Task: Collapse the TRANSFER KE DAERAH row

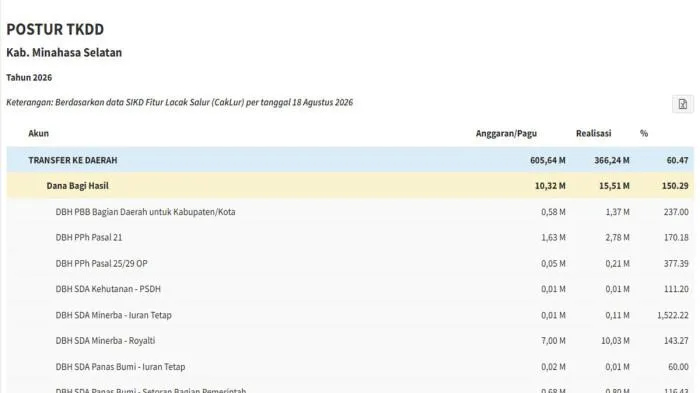Action: 350,160
